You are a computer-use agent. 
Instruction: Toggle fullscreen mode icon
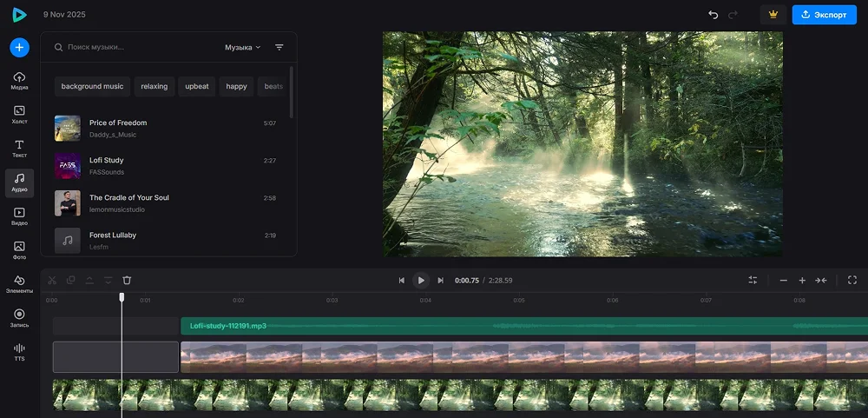pyautogui.click(x=852, y=281)
